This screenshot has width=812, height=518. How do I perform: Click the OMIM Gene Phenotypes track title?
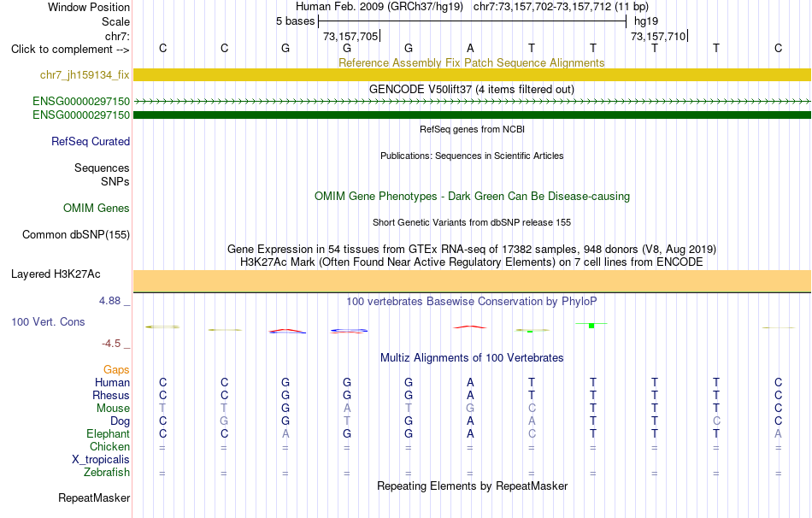point(472,197)
